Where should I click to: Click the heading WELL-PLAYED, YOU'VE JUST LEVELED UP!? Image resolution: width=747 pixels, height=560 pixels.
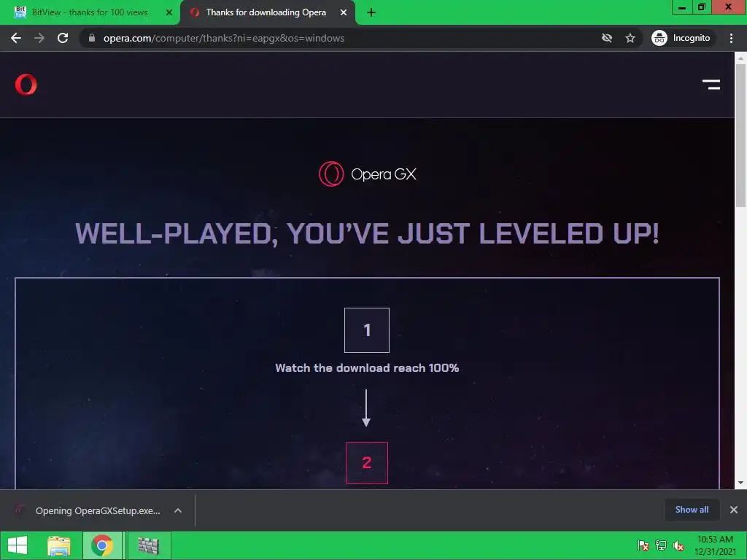[x=368, y=233]
